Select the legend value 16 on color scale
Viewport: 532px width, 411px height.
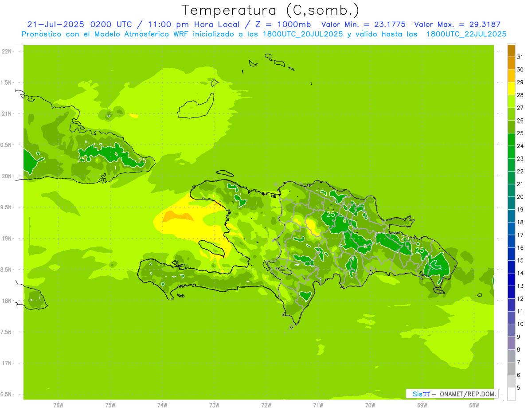520,248
